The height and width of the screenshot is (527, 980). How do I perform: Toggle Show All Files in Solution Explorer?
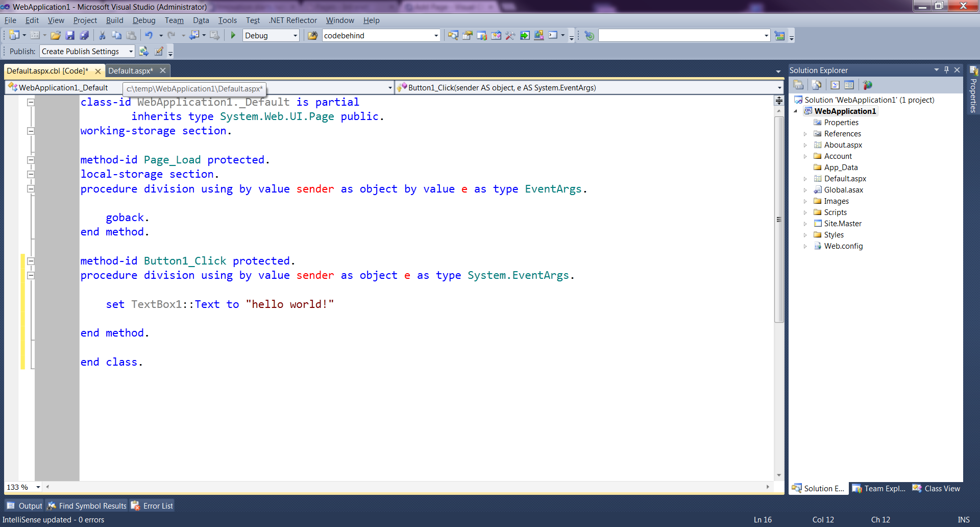coord(817,85)
